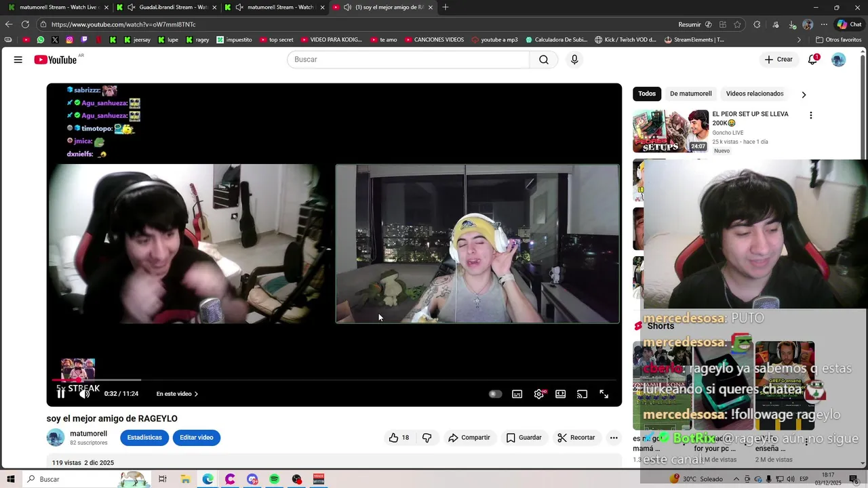Seek on the video progress bar
Image resolution: width=868 pixels, height=488 pixels.
pyautogui.click(x=334, y=380)
